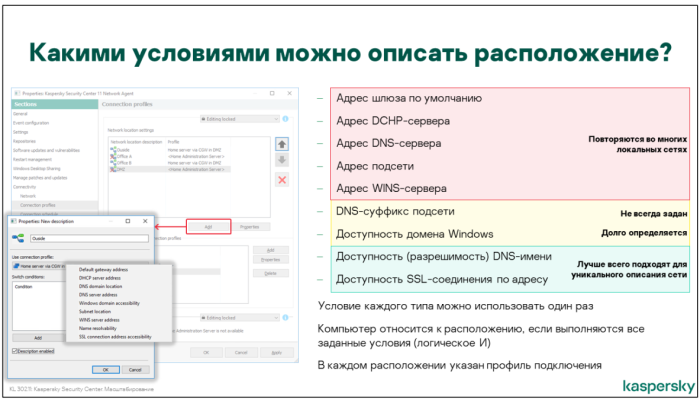Move the network location down with the arrow button
Viewport: 700px width, 403px height.
(282, 160)
